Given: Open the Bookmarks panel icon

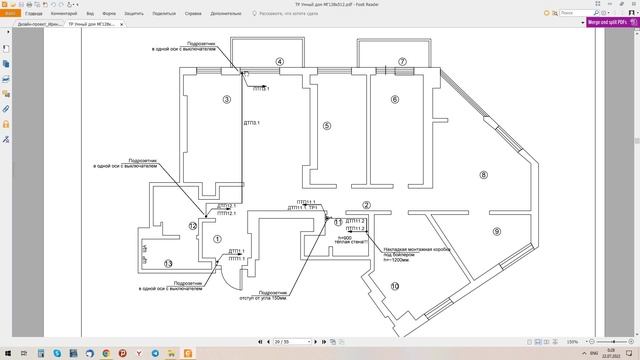Looking at the screenshot, I should click(6, 49).
